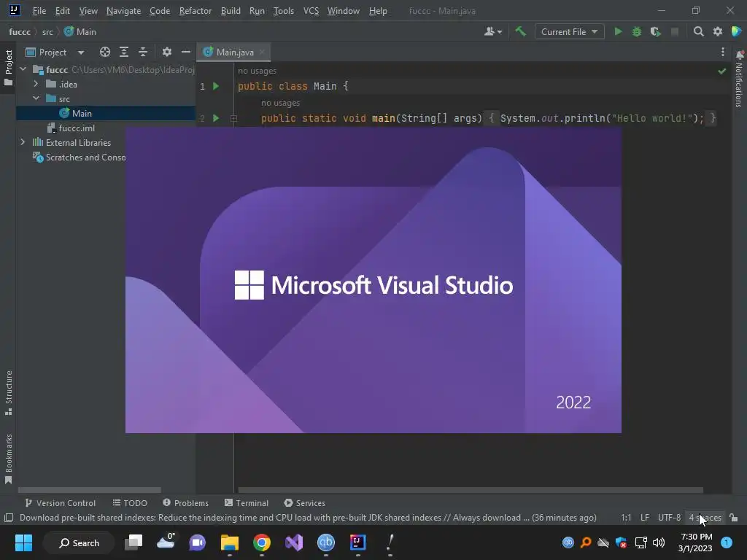The height and width of the screenshot is (560, 747).
Task: Open the TODO tool window
Action: 130,503
